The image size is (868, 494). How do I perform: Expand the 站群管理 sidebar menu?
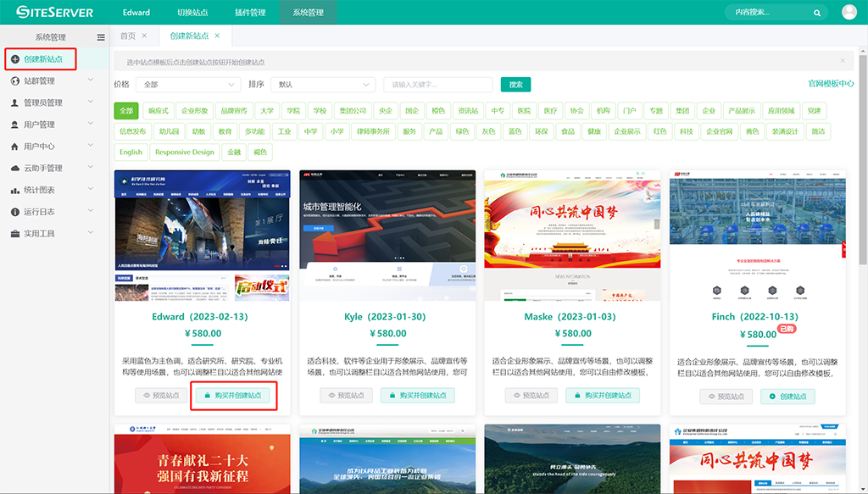pos(51,81)
